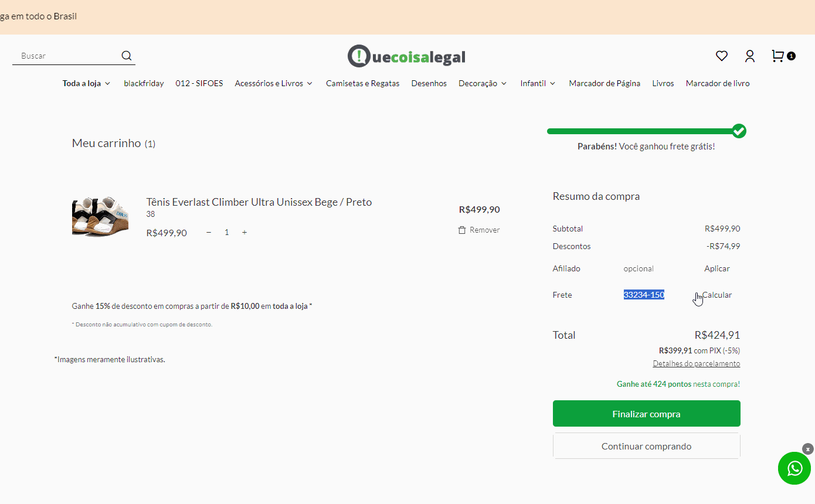815x504 pixels.
Task: Increase item quantity with plus button
Action: (x=244, y=233)
